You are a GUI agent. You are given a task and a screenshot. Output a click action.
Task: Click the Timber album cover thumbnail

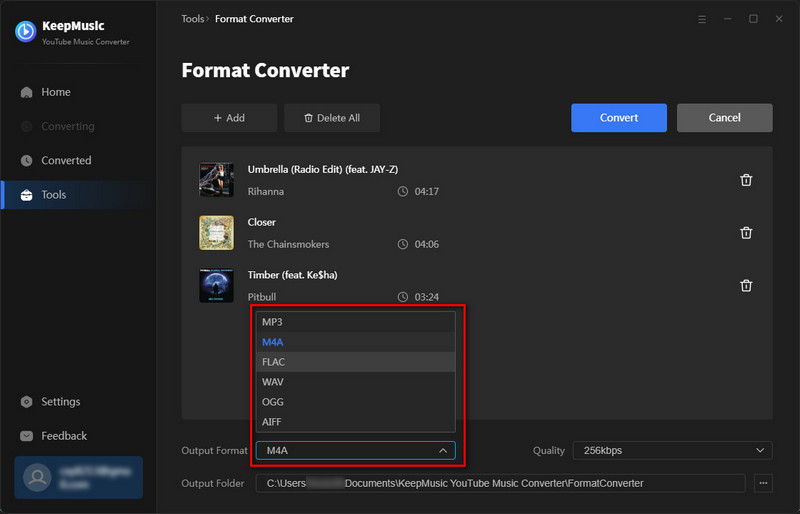[216, 285]
